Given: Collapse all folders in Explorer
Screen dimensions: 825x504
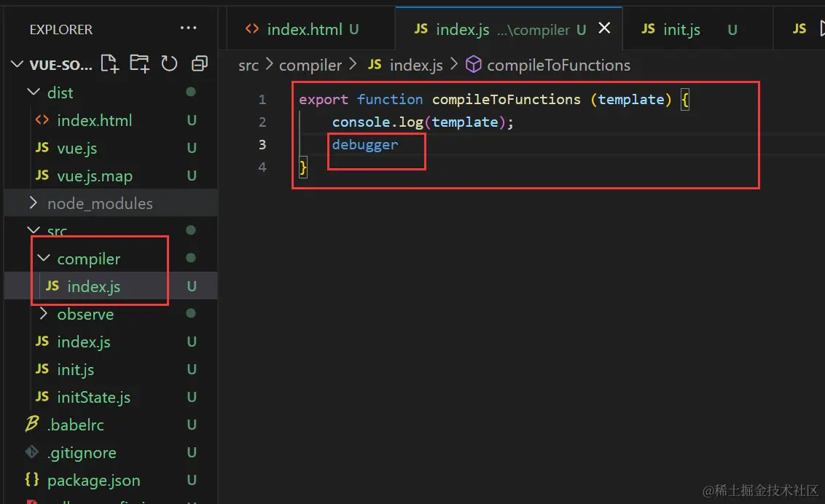Looking at the screenshot, I should 199,64.
